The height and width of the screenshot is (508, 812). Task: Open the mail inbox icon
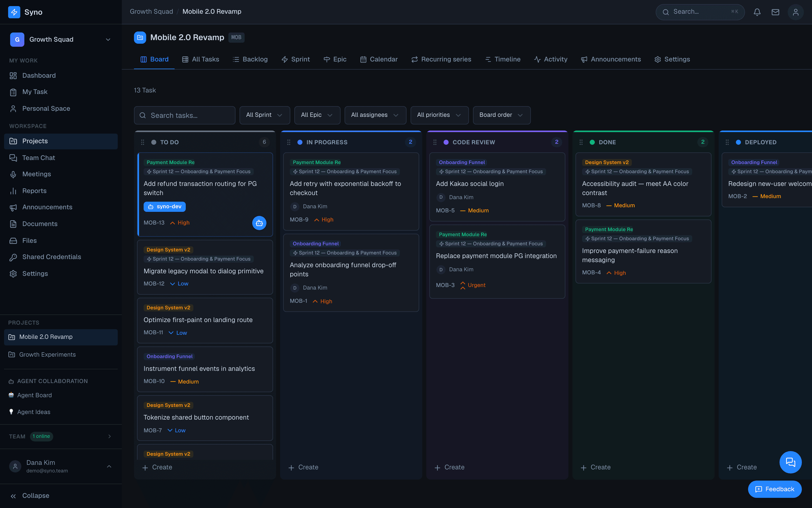(x=775, y=12)
